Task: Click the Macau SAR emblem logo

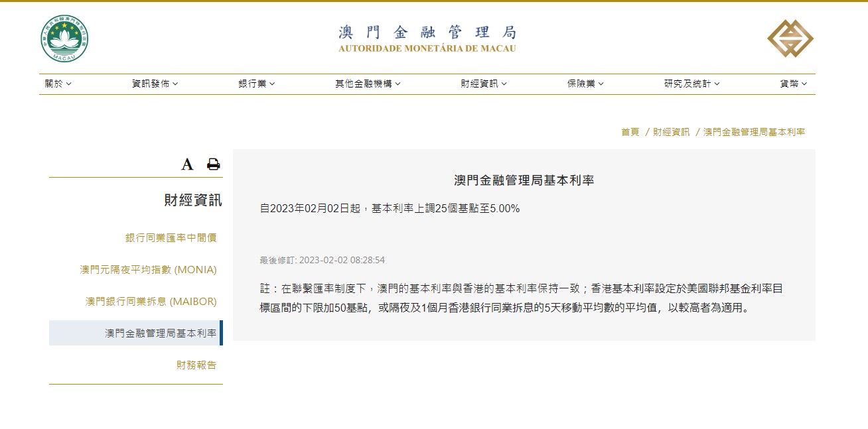Action: [x=64, y=38]
